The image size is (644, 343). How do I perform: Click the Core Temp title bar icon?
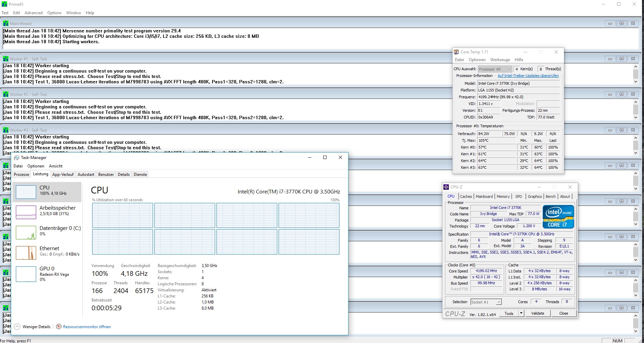(x=456, y=52)
